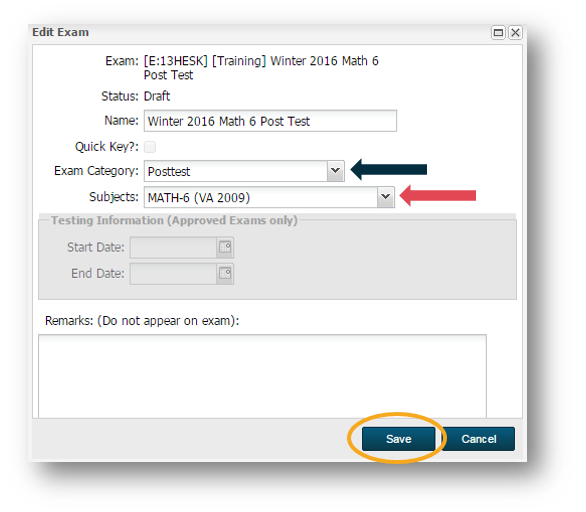Screen dimensions: 586x512
Task: Expand the Exam Category dropdown arrow
Action: tap(336, 171)
